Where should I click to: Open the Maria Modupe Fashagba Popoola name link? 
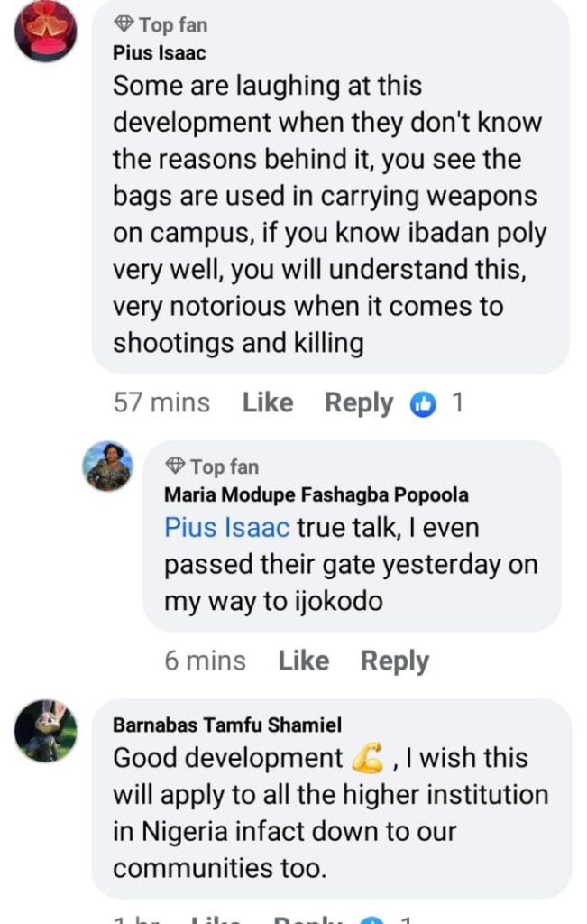click(316, 494)
